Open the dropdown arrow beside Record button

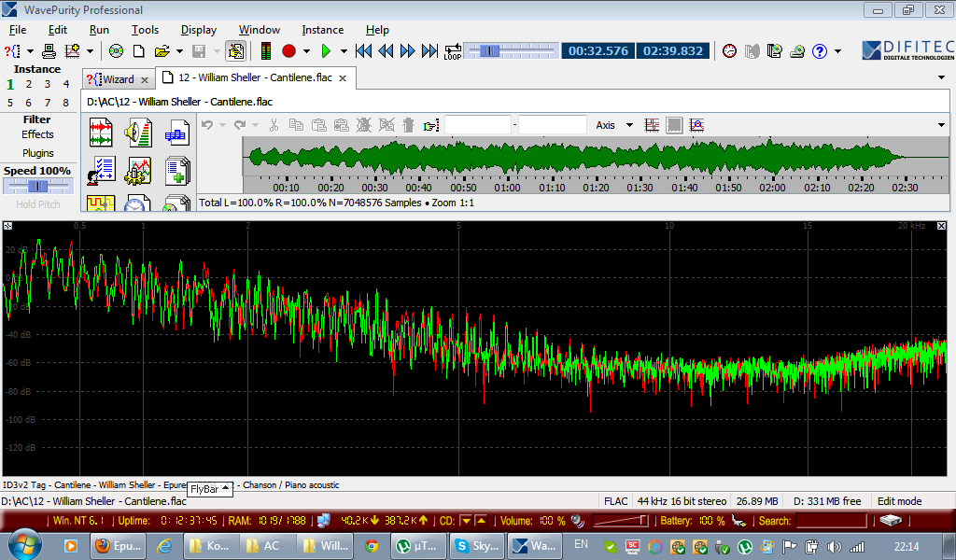coord(306,50)
